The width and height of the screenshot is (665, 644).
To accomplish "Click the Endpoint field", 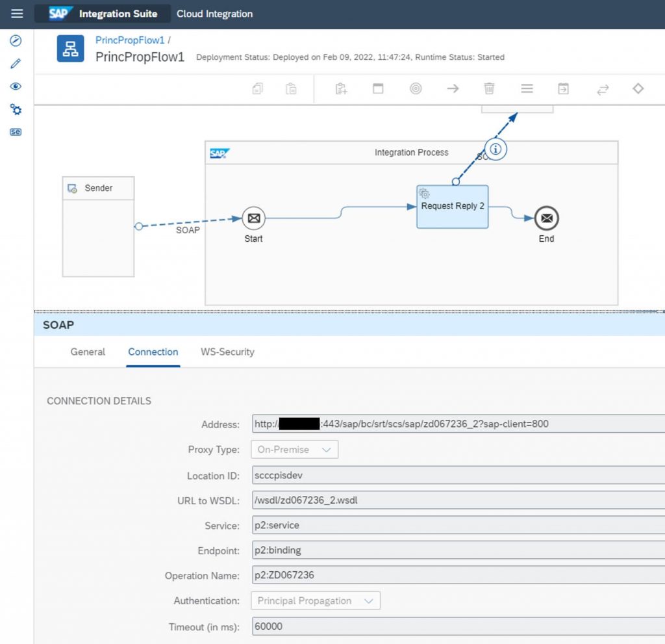I will (x=458, y=550).
